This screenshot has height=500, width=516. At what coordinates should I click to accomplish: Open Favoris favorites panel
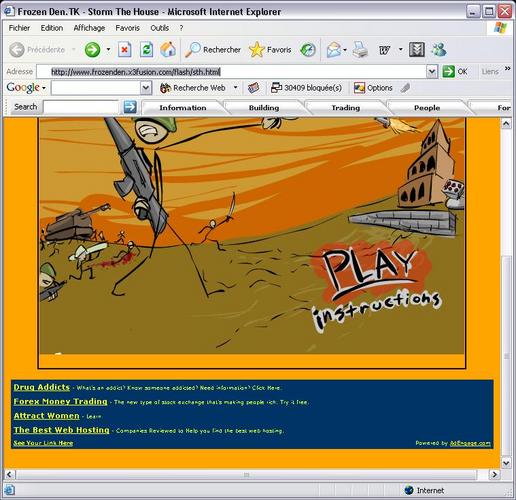click(270, 50)
